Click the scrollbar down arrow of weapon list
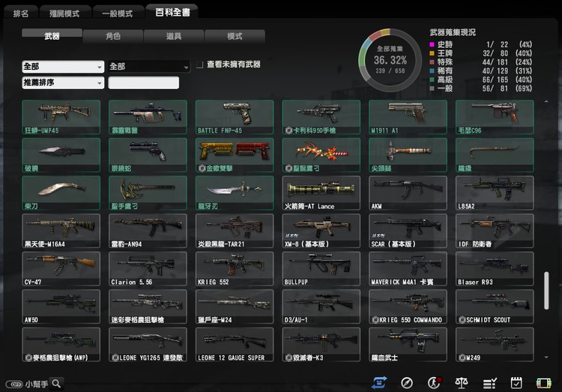This screenshot has height=392, width=562. tap(546, 358)
